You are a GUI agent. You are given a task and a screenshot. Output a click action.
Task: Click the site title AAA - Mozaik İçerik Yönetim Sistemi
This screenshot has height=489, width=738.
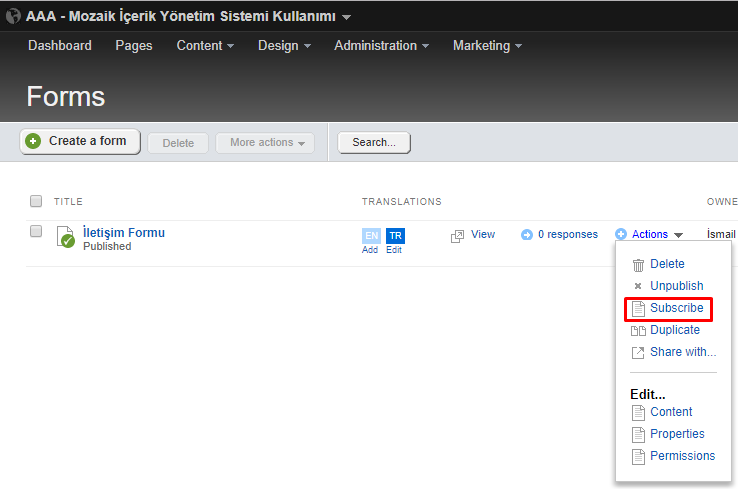[181, 16]
